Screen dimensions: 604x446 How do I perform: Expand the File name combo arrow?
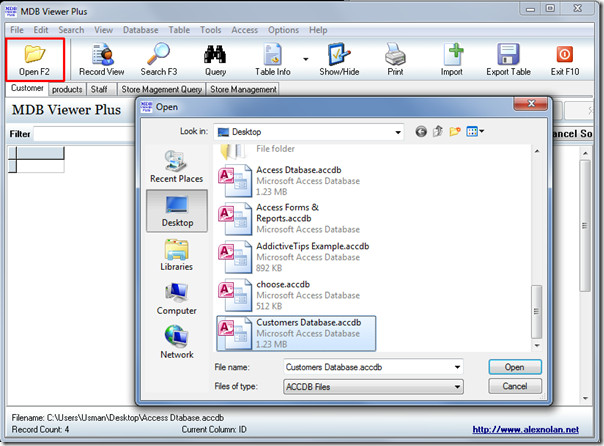point(457,367)
